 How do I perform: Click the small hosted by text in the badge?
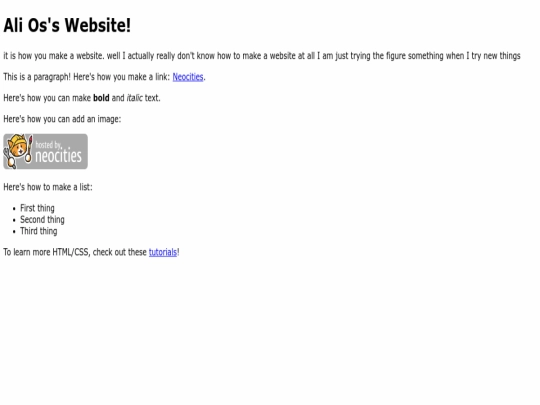pyautogui.click(x=48, y=145)
